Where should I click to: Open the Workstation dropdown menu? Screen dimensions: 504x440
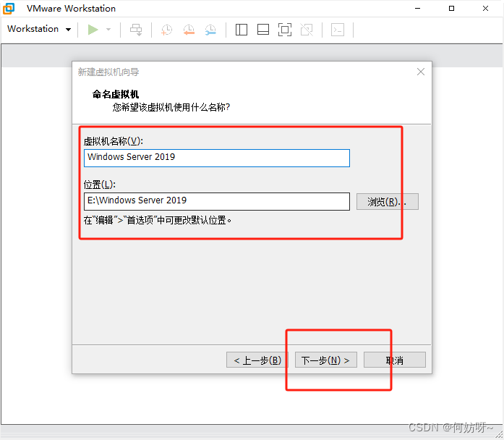point(39,29)
